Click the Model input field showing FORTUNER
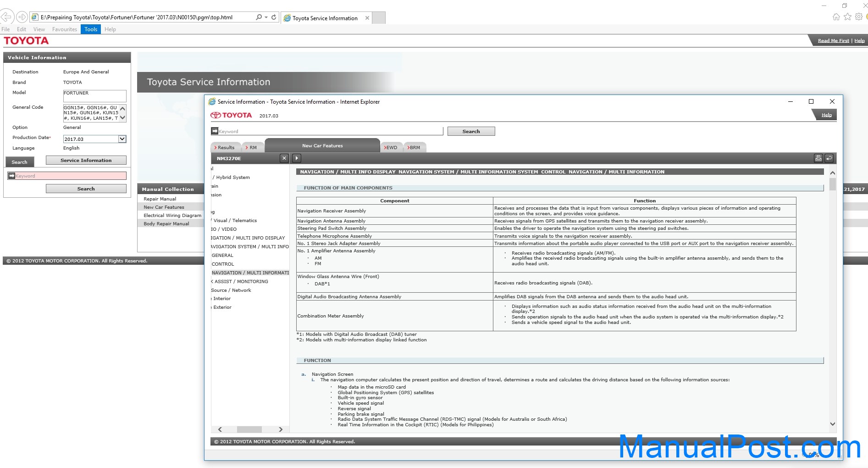The width and height of the screenshot is (868, 468). click(x=94, y=95)
